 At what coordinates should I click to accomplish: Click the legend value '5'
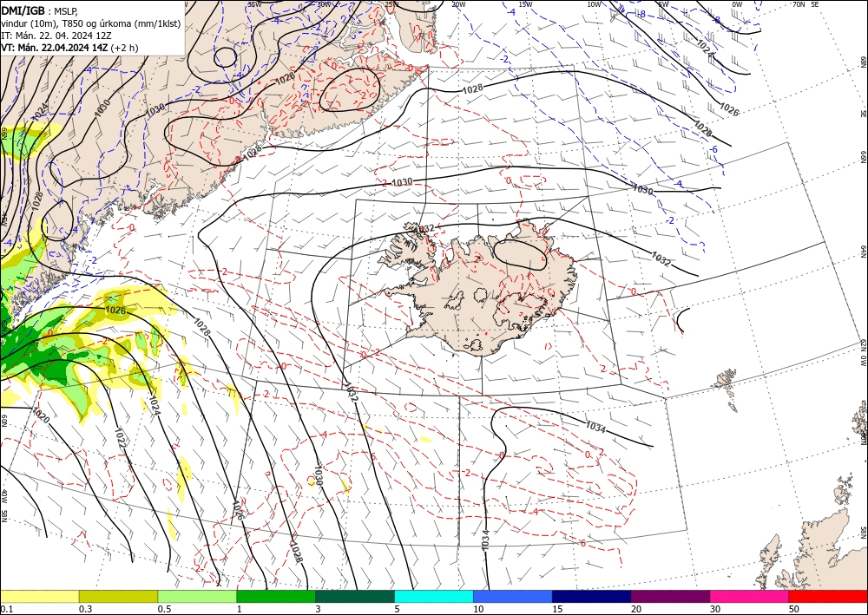point(398,609)
